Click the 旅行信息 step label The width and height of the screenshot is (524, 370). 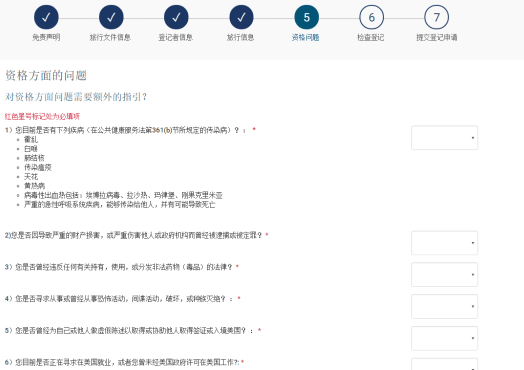[240, 37]
